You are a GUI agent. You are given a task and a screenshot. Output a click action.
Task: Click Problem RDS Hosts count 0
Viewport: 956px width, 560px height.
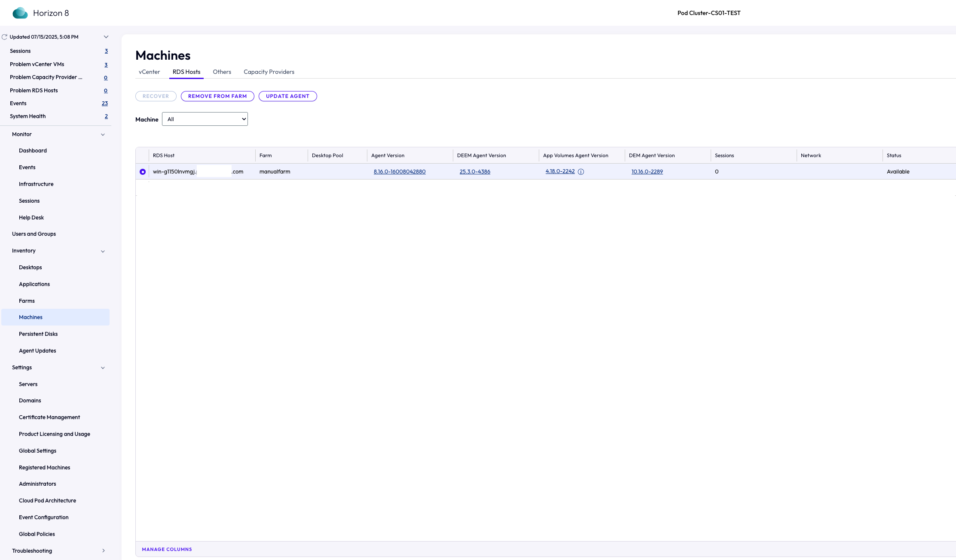106,91
